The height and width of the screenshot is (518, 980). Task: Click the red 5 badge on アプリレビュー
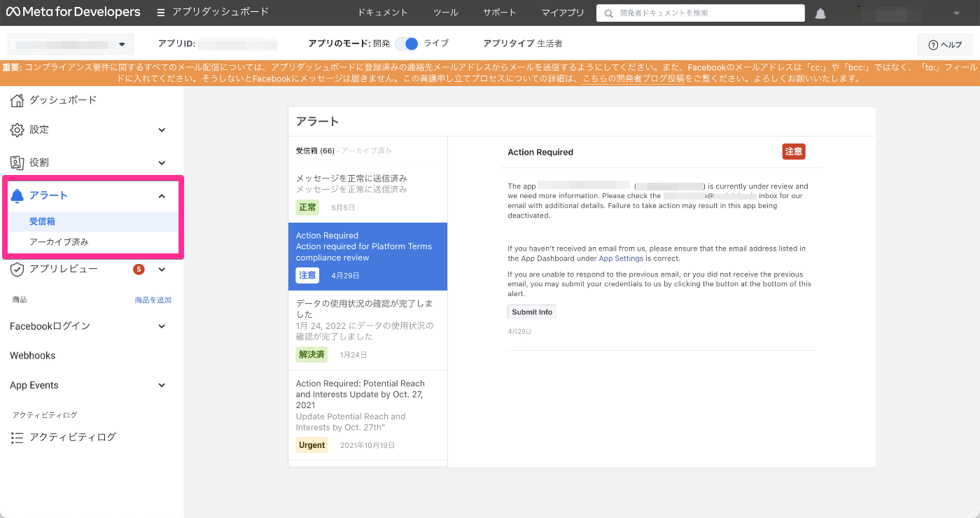pos(139,269)
